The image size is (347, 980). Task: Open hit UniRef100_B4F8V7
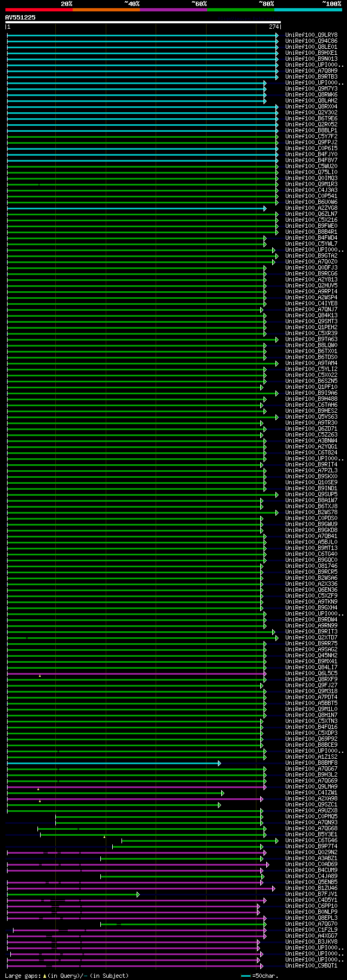311,160
